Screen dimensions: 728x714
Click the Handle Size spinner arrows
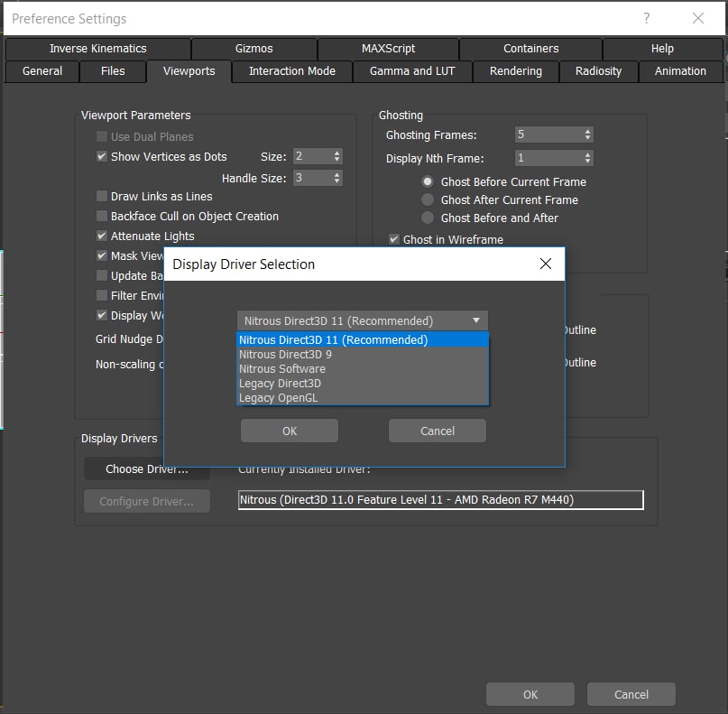point(337,178)
